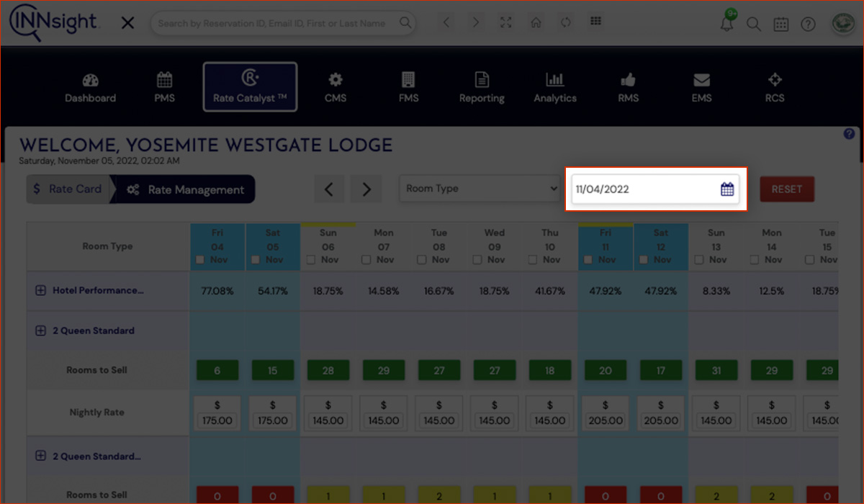Check the Mon 14 Nov checkbox
Screen dimensions: 864x504
point(755,260)
